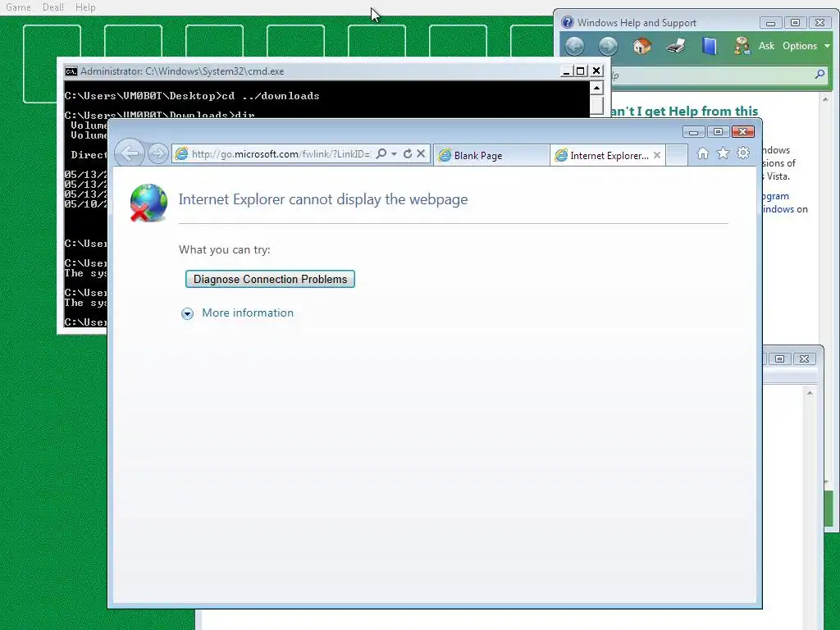Click the More information link text
840x630 pixels.
[248, 313]
